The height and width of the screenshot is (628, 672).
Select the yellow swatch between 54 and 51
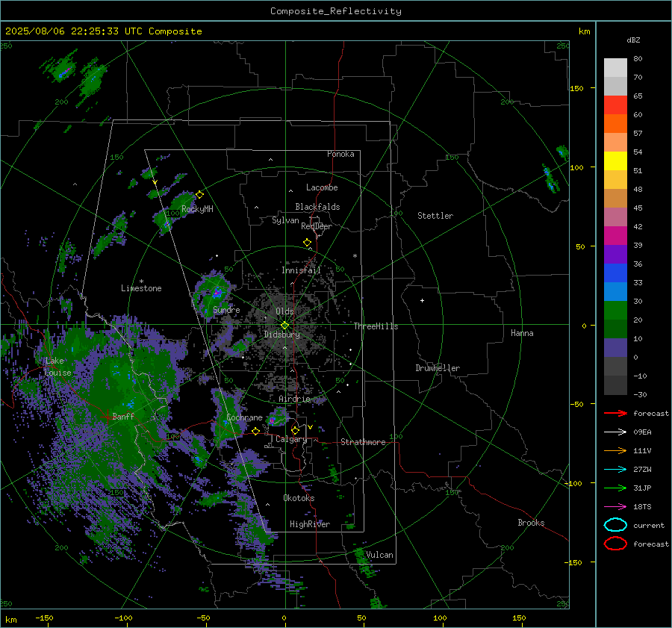click(x=615, y=161)
